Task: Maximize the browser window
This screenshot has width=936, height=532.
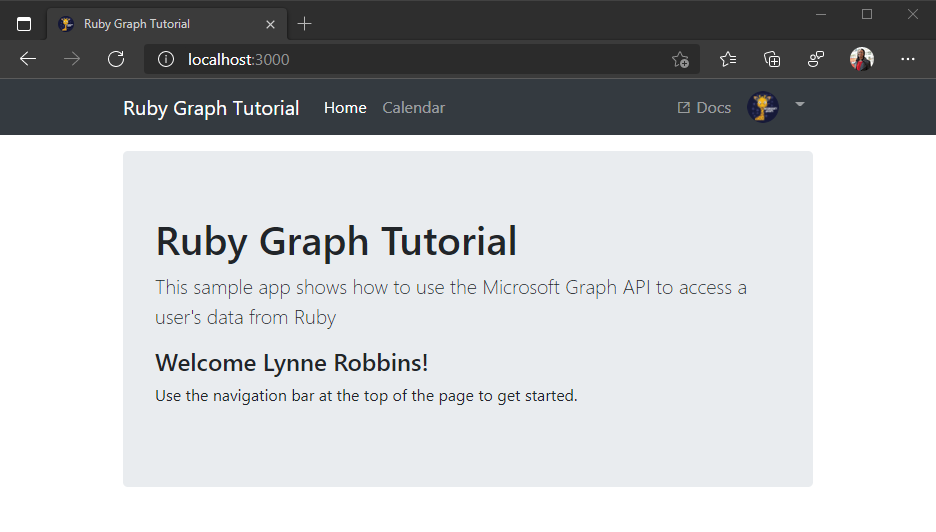Action: pyautogui.click(x=867, y=14)
